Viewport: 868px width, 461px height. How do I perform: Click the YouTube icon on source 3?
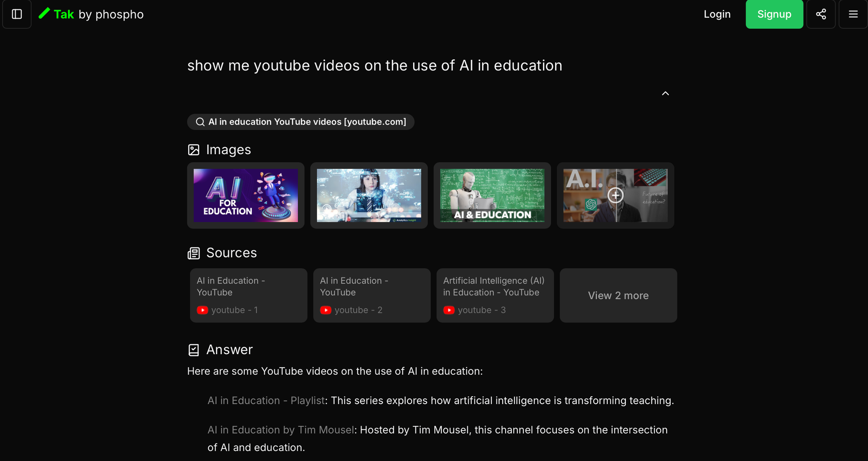pyautogui.click(x=449, y=310)
